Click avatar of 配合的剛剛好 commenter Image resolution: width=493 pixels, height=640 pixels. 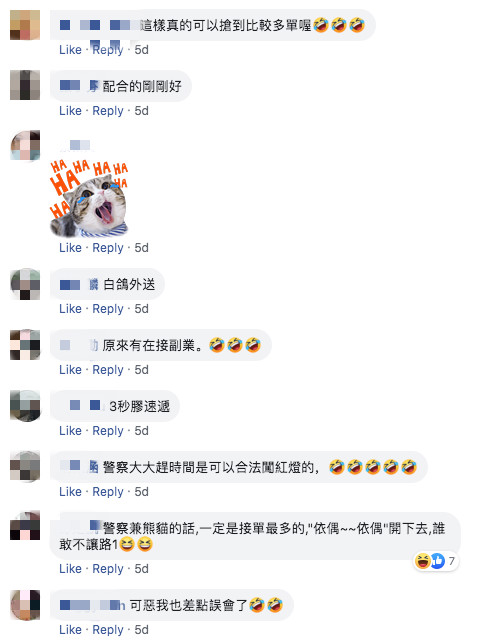tap(25, 85)
